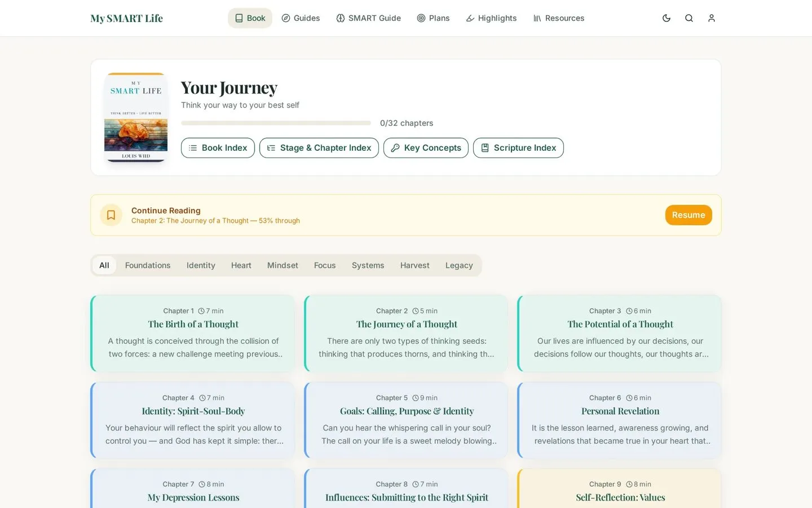This screenshot has width=812, height=508.
Task: Open Identity: Spirit-Soul-Body chapter title
Action: (193, 411)
